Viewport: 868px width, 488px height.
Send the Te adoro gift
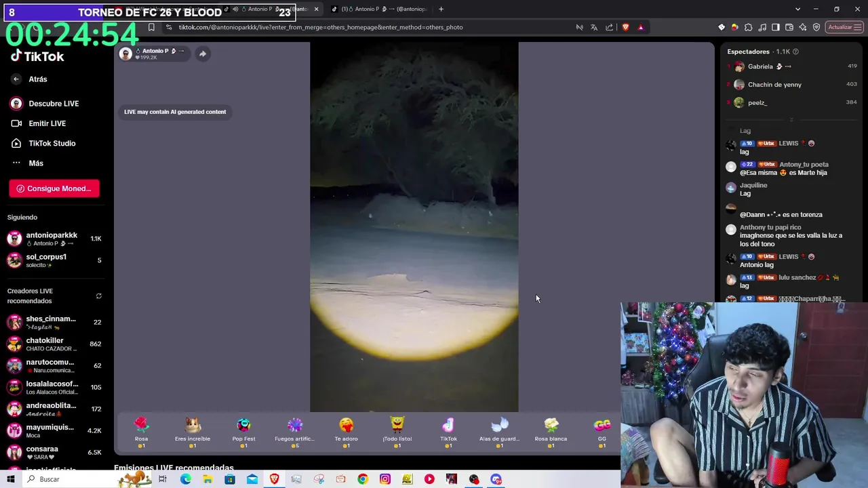tap(346, 432)
